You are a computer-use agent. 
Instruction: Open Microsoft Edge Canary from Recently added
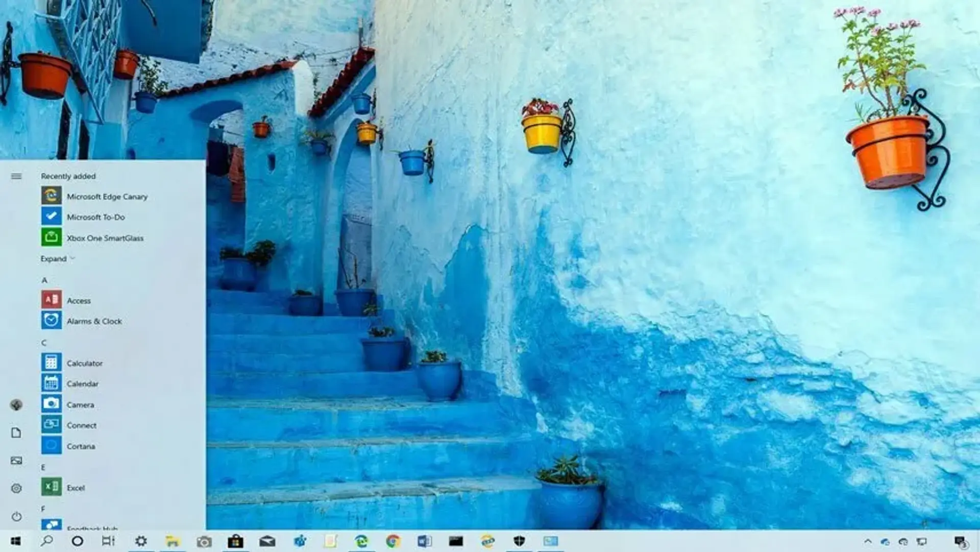[x=94, y=196]
